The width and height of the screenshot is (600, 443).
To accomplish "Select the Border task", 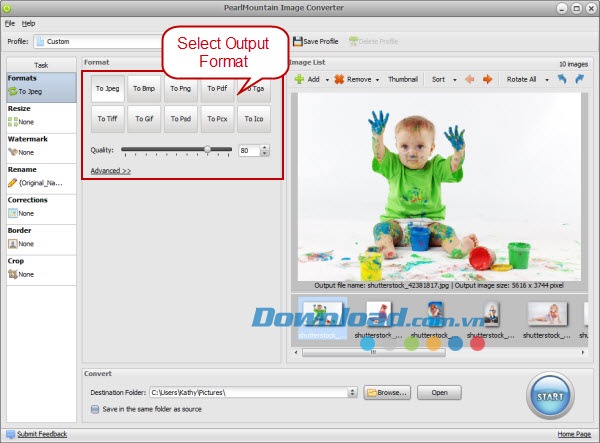I will [x=41, y=240].
